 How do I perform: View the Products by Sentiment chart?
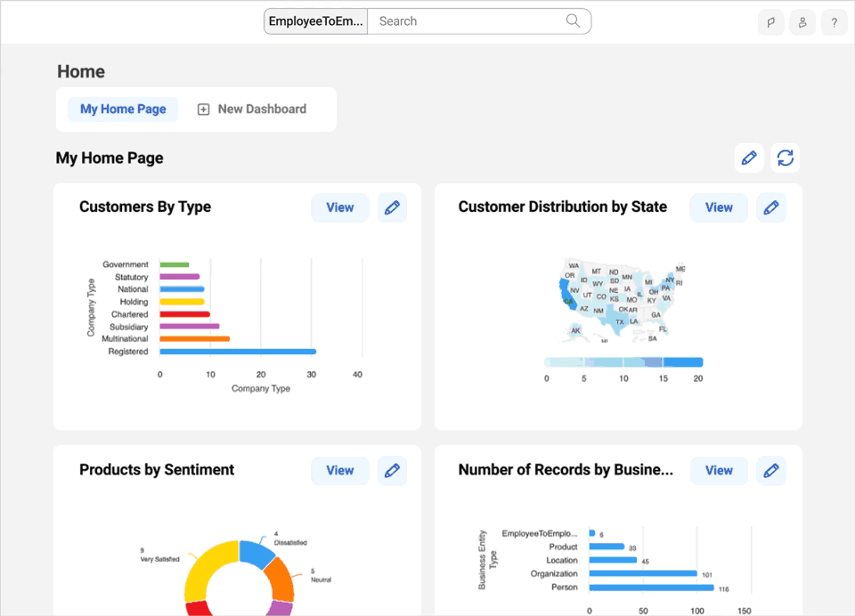point(340,470)
